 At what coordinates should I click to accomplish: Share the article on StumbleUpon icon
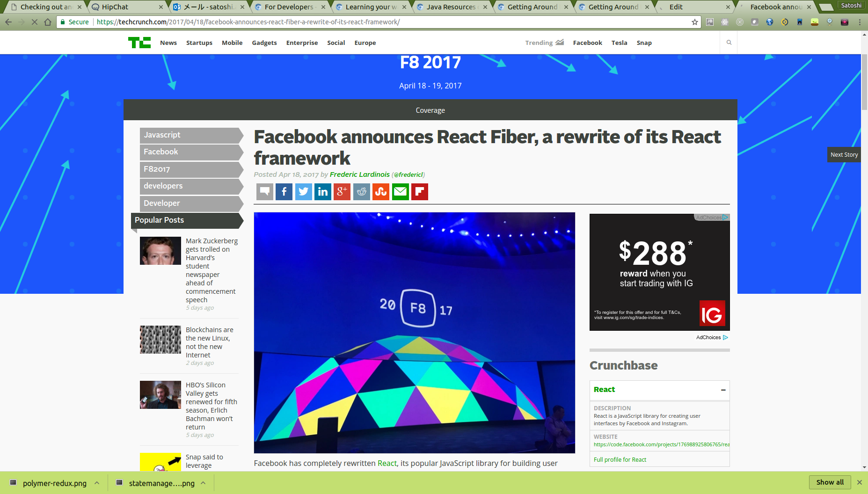click(x=381, y=191)
